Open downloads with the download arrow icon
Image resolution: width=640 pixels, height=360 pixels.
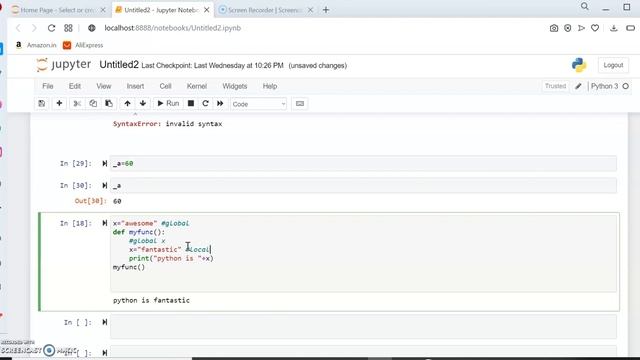click(x=613, y=28)
